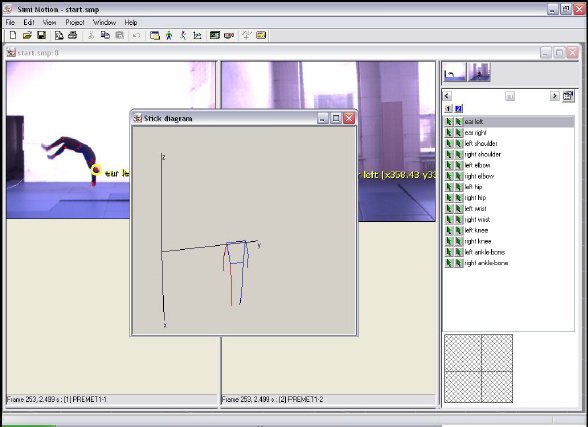Image resolution: width=588 pixels, height=427 pixels.
Task: Select right knee in the point list
Action: coord(477,241)
